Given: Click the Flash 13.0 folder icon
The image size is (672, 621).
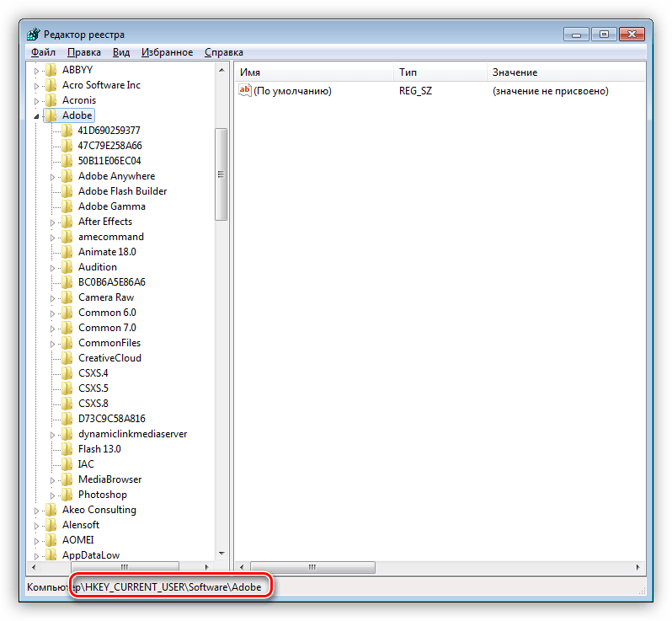Looking at the screenshot, I should point(67,448).
